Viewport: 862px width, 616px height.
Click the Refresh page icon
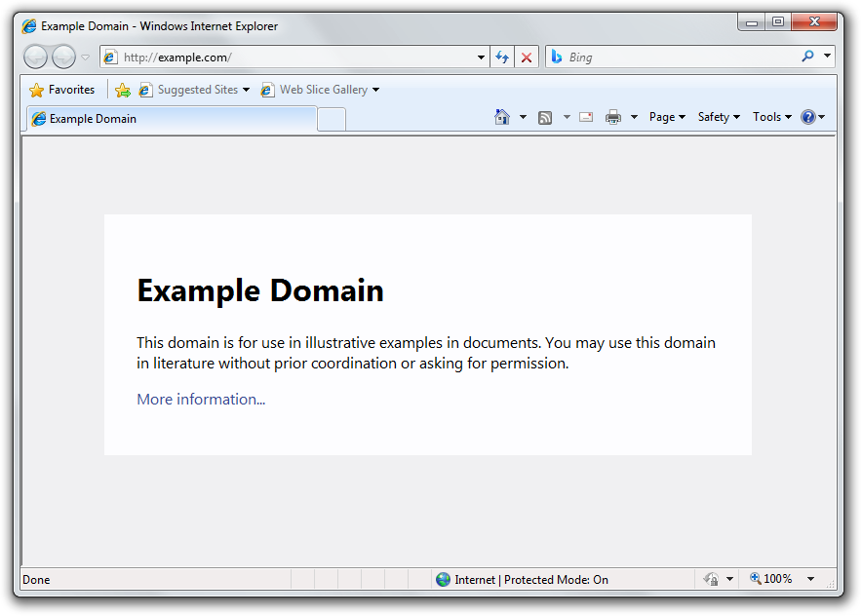pyautogui.click(x=502, y=58)
